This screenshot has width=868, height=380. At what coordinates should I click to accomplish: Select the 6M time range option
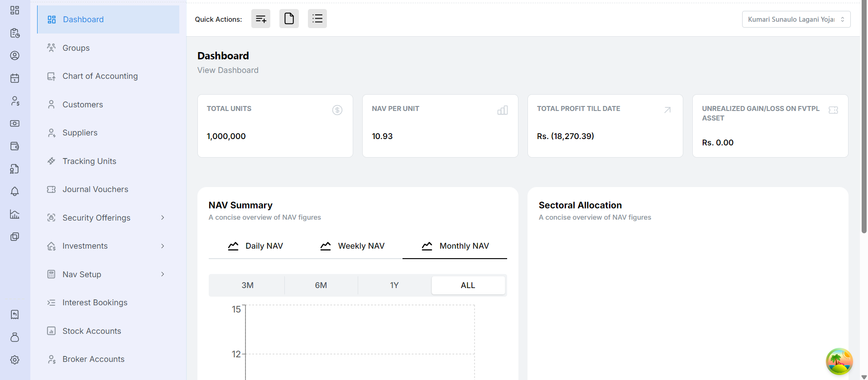[321, 285]
